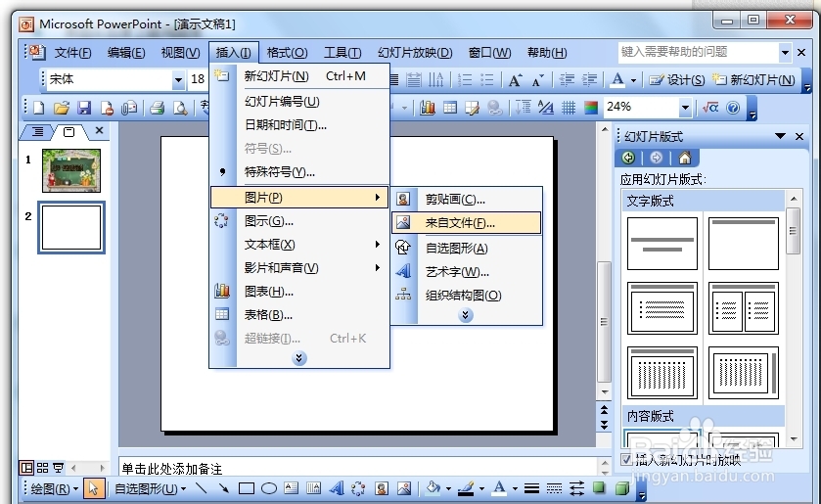Open the Font Color dropdown arrow in formatting toolbar
Viewport: 821px width, 504px height.
(633, 80)
